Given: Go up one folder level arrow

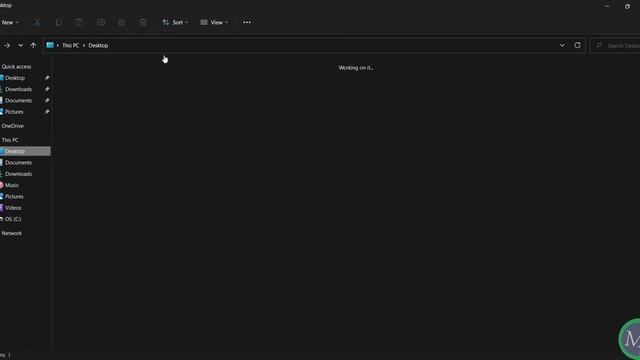Looking at the screenshot, I should pos(33,45).
